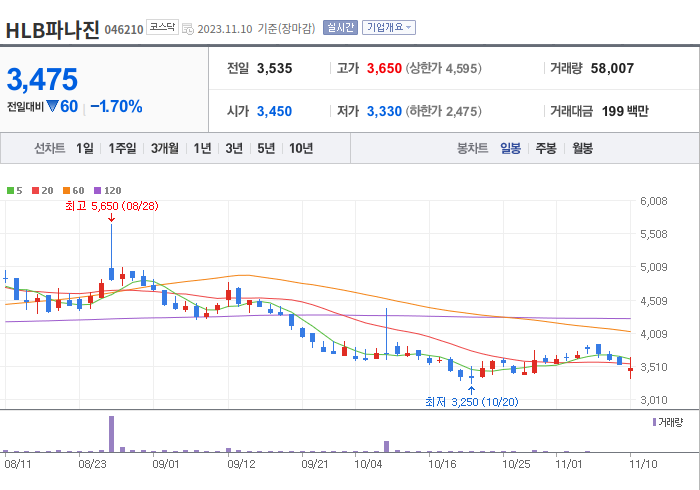Select the 3개월 line chart tab

pos(164,148)
